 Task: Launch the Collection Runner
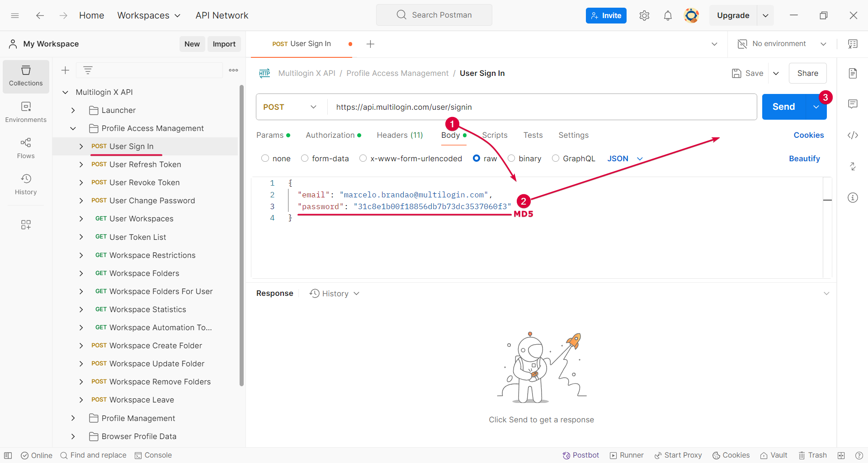click(627, 455)
